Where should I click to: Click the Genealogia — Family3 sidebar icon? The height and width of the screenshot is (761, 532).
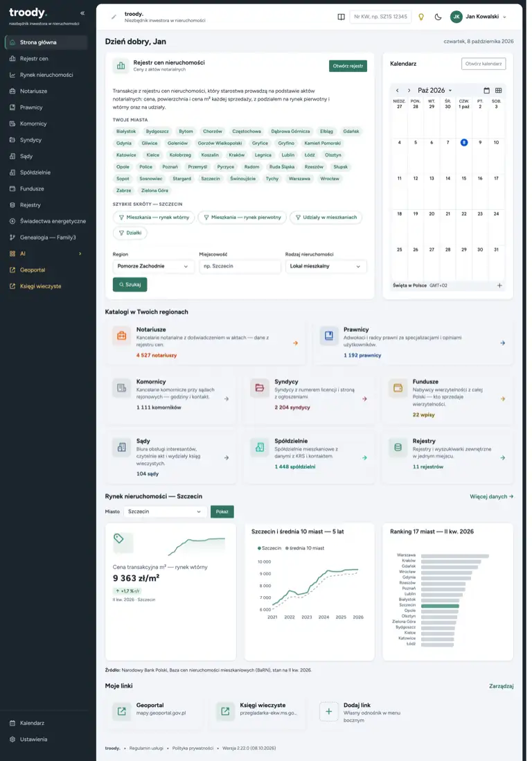tap(12, 237)
